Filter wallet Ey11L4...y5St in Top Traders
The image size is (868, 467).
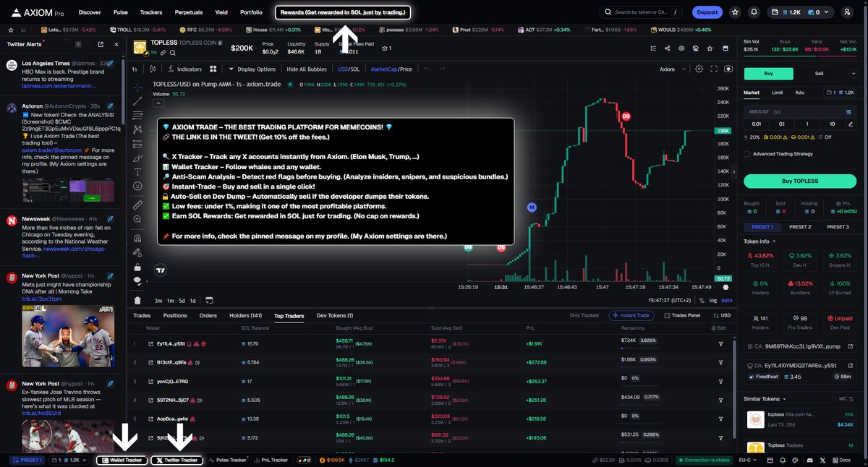click(x=720, y=344)
